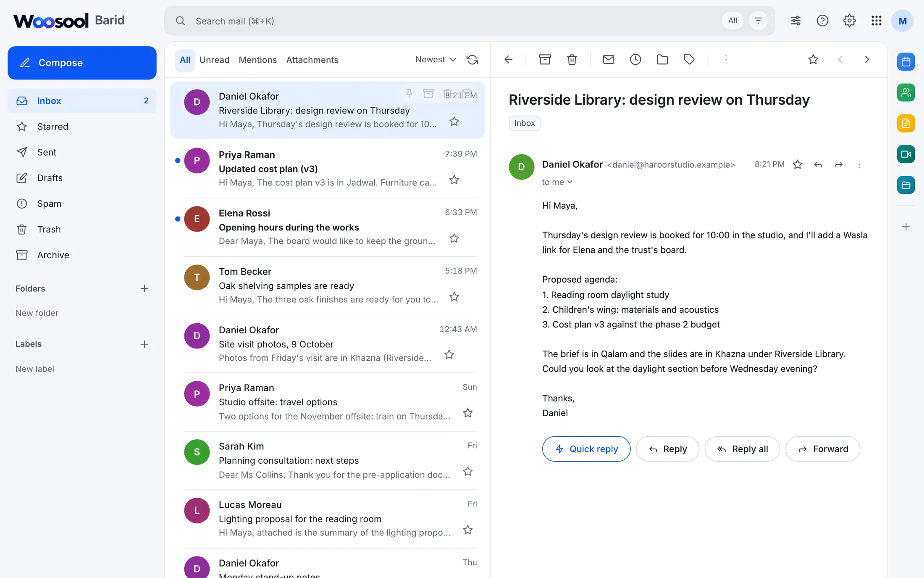Open the apps grid launcher
The height and width of the screenshot is (578, 924).
click(x=876, y=21)
